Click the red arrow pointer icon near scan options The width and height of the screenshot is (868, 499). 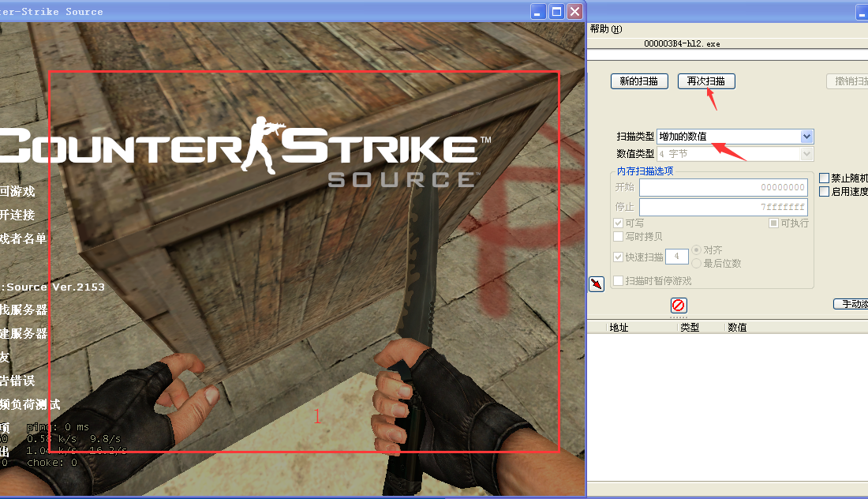click(x=597, y=283)
